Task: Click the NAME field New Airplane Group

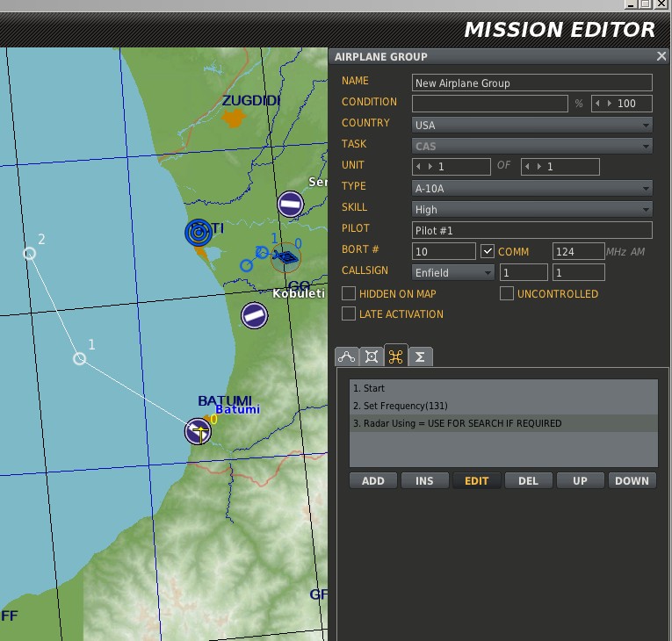Action: point(531,83)
